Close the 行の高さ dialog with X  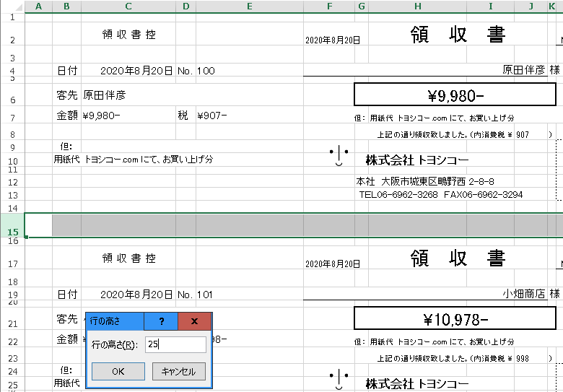click(194, 321)
